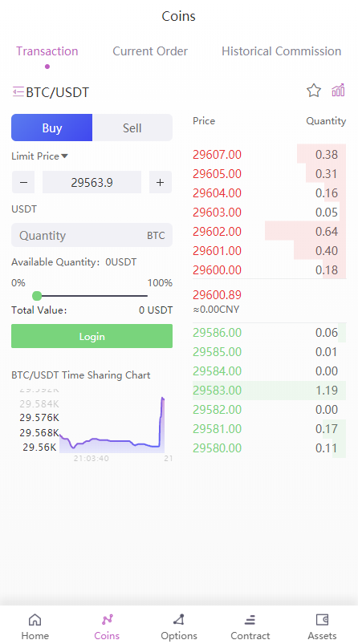Screen dimensions: 358x644
Task: Decrease price with the minus button
Action: 23,182
